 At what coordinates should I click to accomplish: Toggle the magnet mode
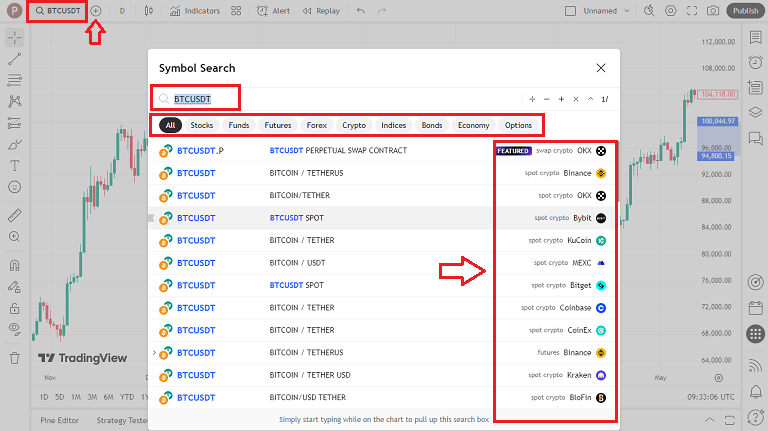[x=15, y=265]
